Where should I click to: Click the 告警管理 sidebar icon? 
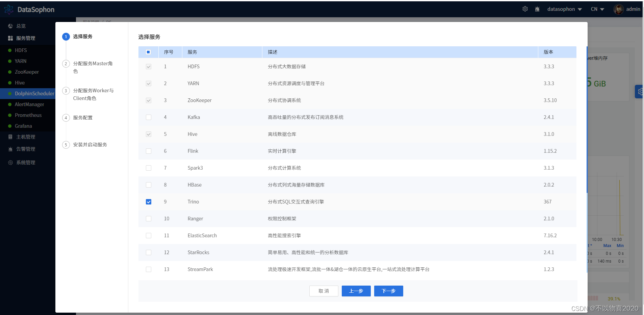pyautogui.click(x=10, y=149)
